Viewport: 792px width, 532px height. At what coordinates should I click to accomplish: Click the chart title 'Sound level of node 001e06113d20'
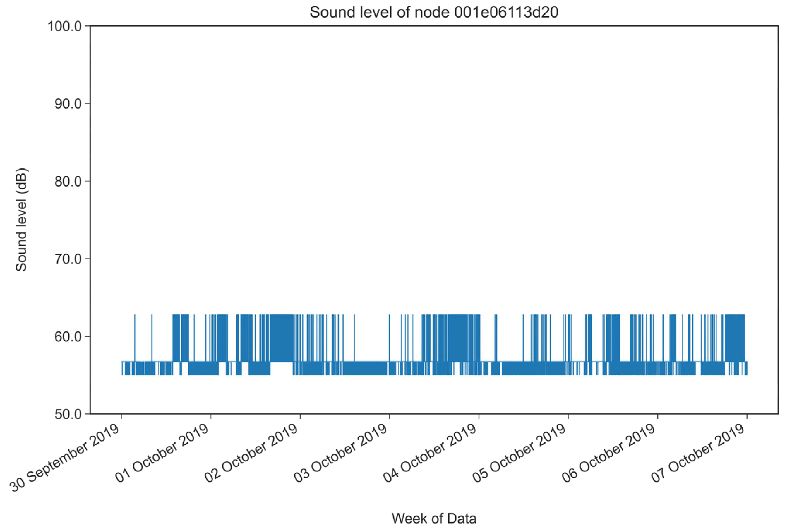pyautogui.click(x=434, y=13)
